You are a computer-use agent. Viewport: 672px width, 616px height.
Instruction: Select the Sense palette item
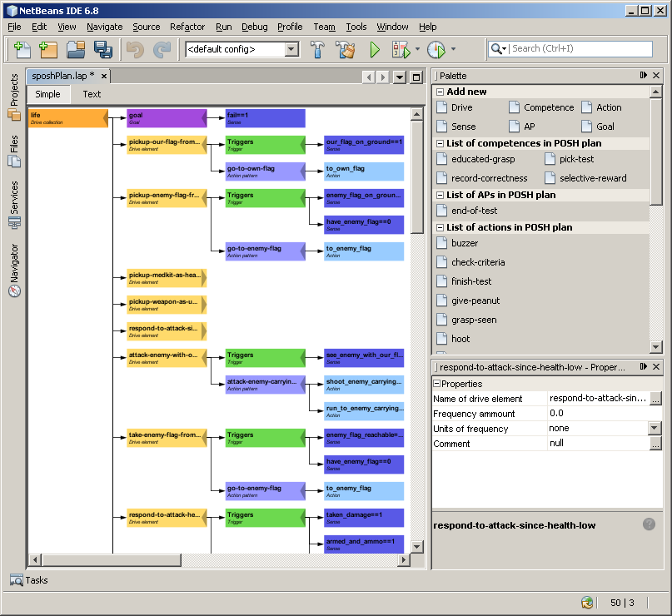[x=456, y=127]
